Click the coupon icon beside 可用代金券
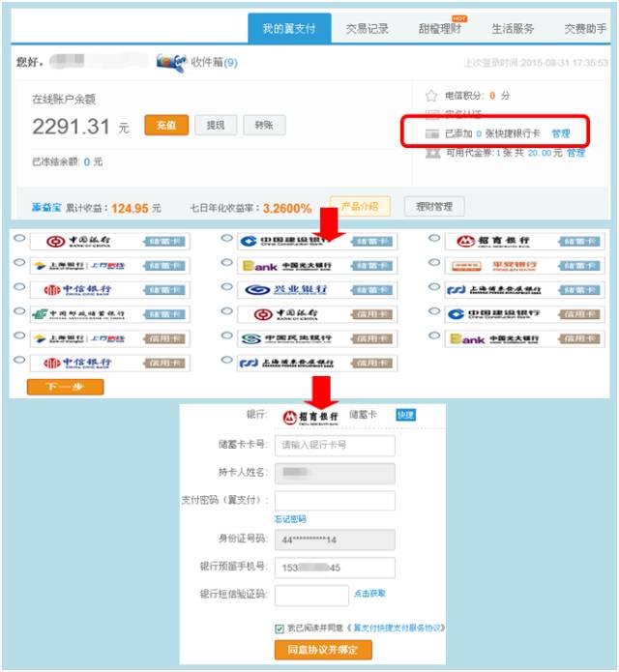Image resolution: width=619 pixels, height=672 pixels. [x=433, y=153]
